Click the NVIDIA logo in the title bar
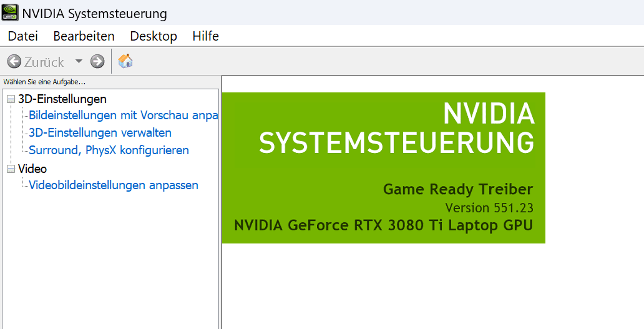Image resolution: width=644 pixels, height=329 pixels. pos(9,12)
